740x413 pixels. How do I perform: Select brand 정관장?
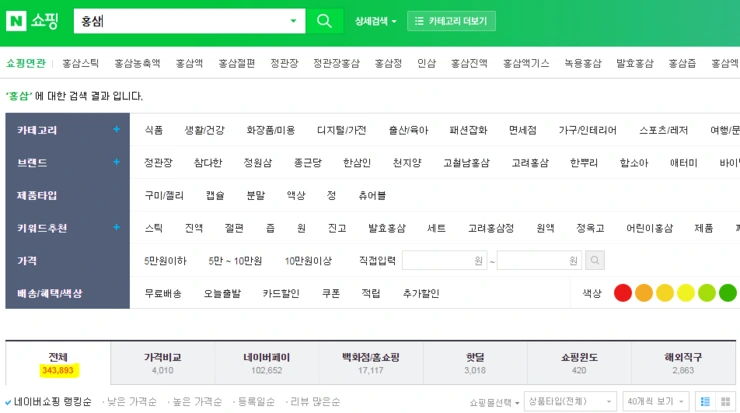(x=158, y=163)
